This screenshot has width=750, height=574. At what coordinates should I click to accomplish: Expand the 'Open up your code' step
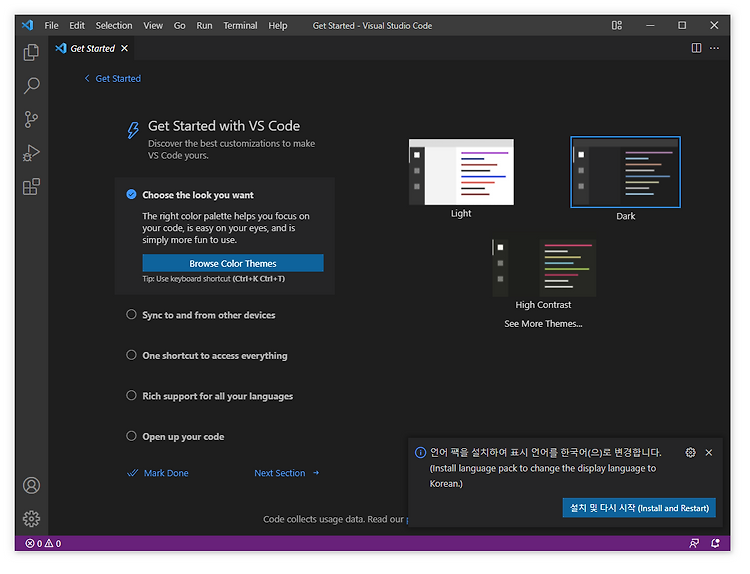coord(183,437)
